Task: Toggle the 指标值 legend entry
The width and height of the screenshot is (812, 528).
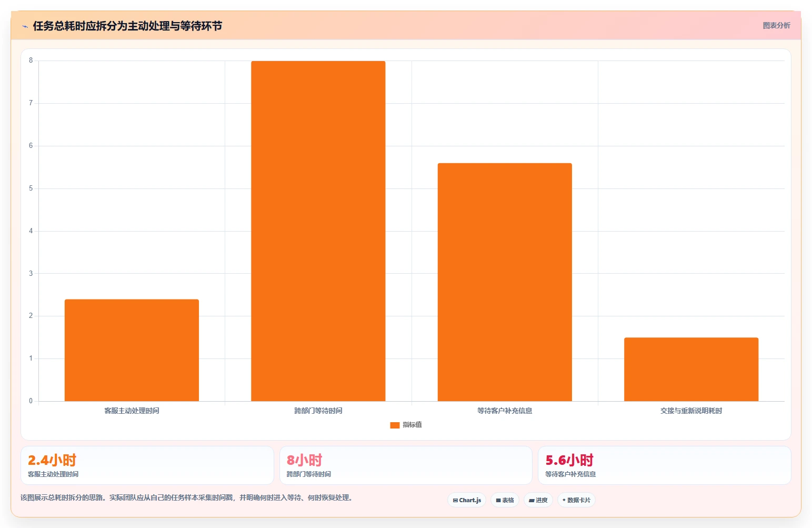Action: tap(406, 425)
